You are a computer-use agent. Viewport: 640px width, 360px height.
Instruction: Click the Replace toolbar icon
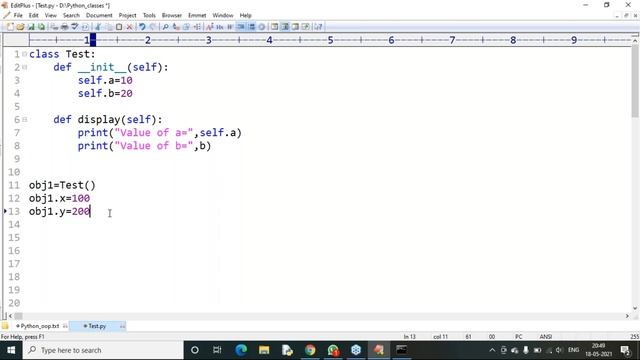(176, 27)
